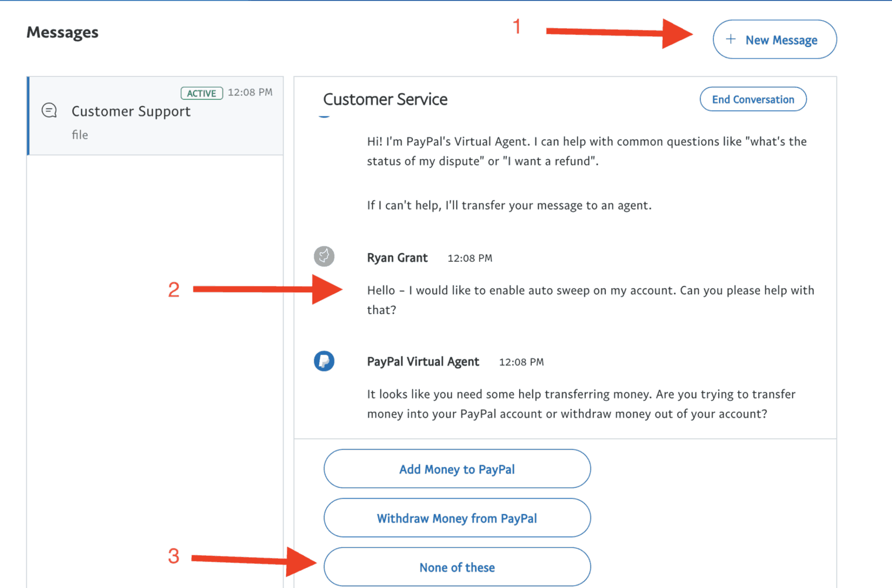Choose "Withdraw Money from PayPal"
Image resolution: width=892 pixels, height=588 pixels.
pos(457,517)
